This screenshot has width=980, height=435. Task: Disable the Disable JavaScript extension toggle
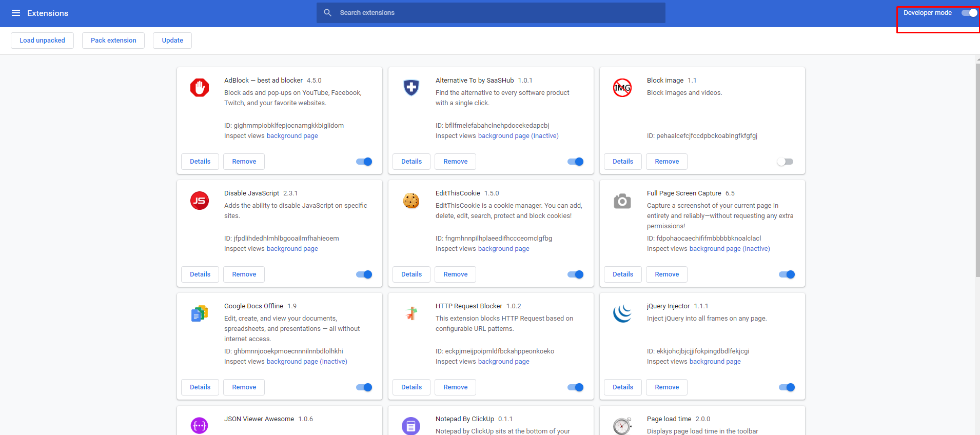click(364, 274)
